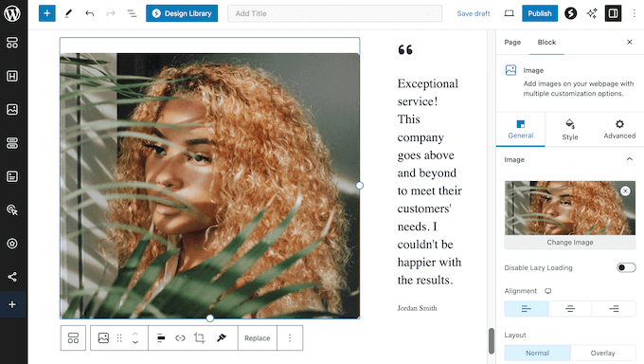
Task: Toggle the settings sidebar panel icon
Action: tap(613, 13)
